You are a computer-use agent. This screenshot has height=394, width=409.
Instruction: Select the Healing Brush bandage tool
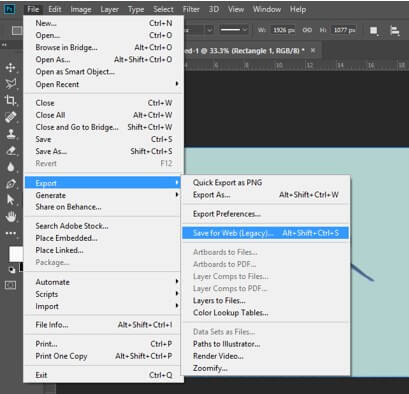coord(10,117)
